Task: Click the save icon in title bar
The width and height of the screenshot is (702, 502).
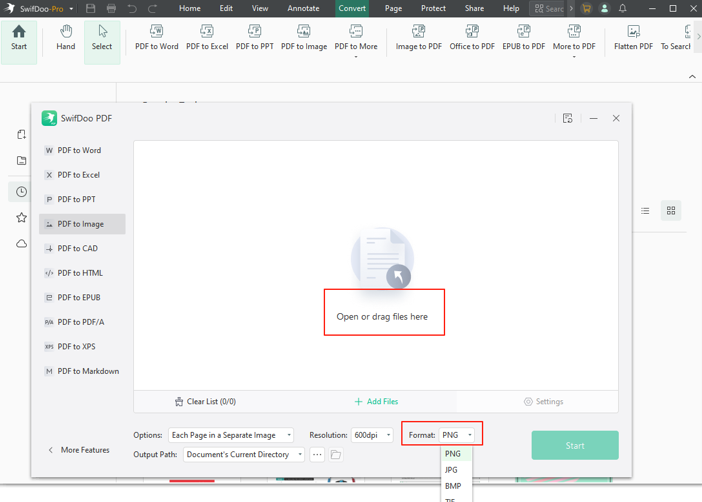Action: click(x=90, y=8)
